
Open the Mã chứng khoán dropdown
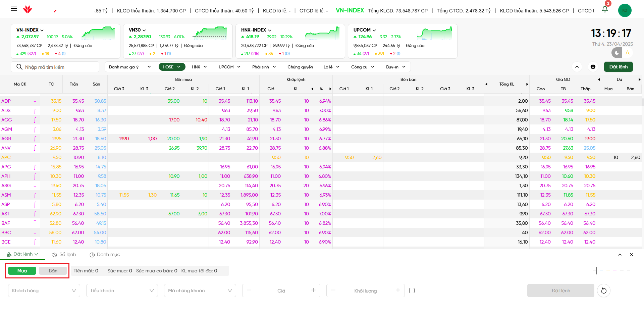[200, 291]
